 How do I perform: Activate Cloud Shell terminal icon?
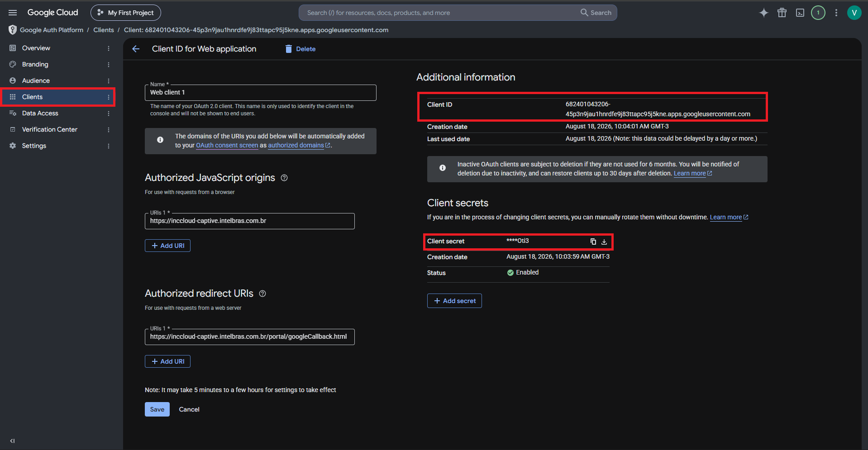(x=800, y=13)
